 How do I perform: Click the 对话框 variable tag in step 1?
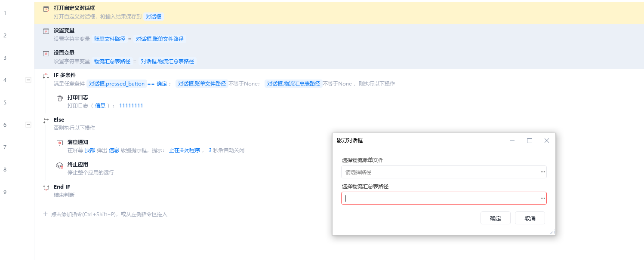tap(154, 16)
